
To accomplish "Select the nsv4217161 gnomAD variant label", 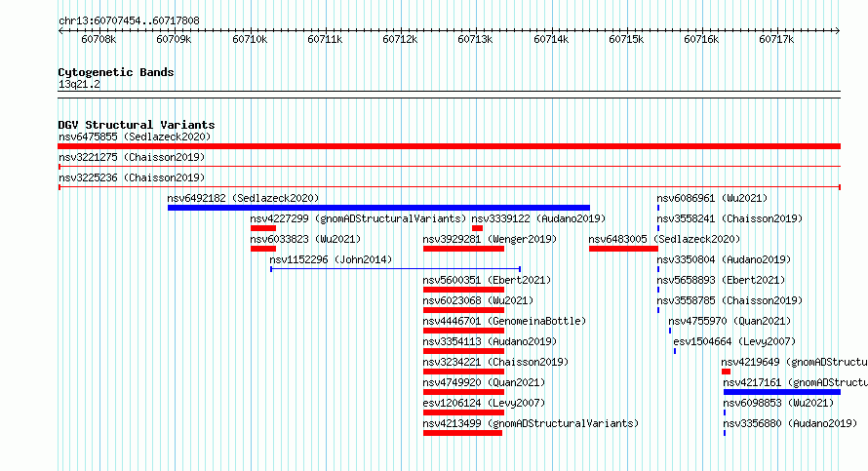I will pyautogui.click(x=796, y=382).
